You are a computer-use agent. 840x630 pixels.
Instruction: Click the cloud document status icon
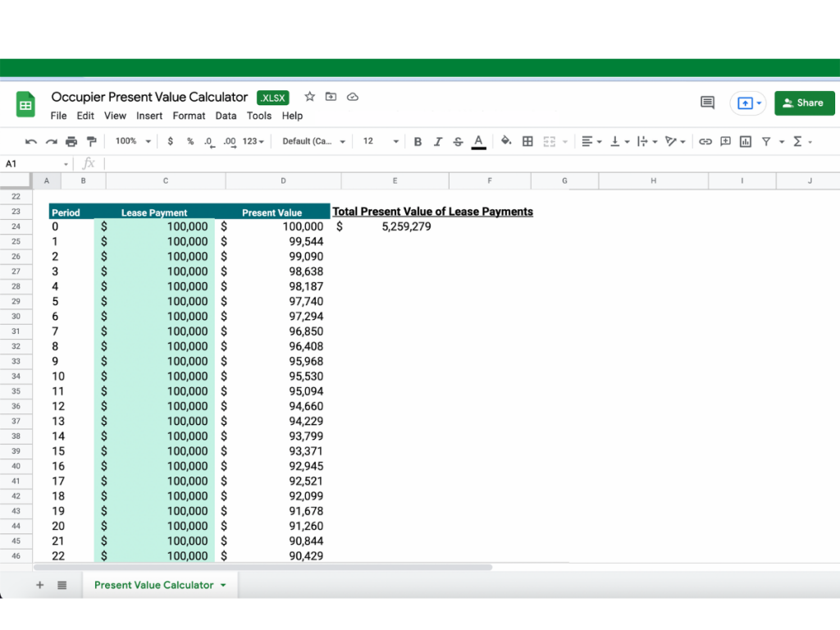[353, 97]
